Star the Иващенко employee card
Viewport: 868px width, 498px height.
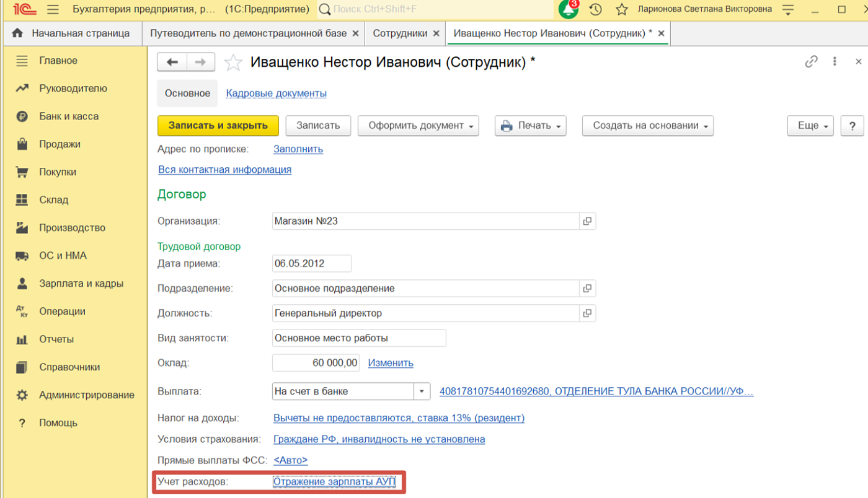point(233,62)
